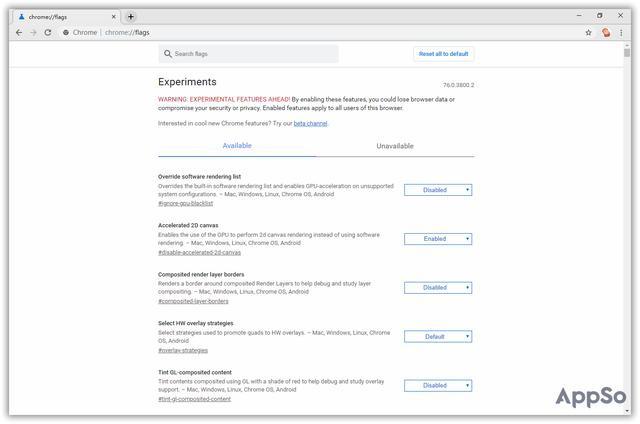The image size is (640, 424).
Task: Click the browser back arrow
Action: click(19, 32)
